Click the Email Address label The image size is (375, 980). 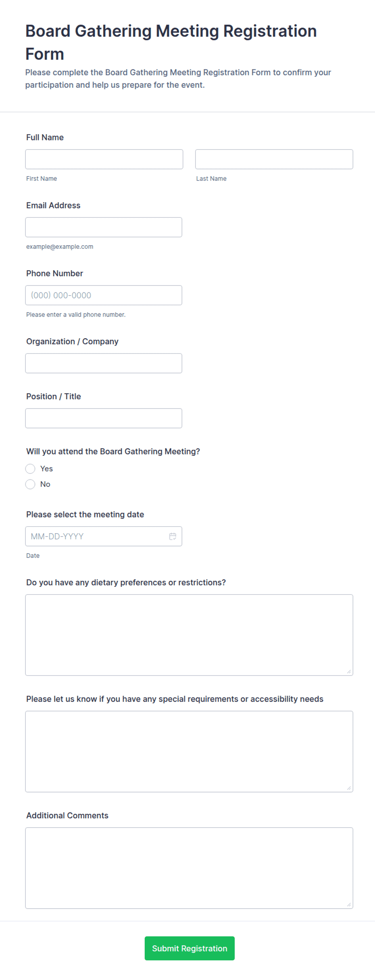[x=53, y=205]
